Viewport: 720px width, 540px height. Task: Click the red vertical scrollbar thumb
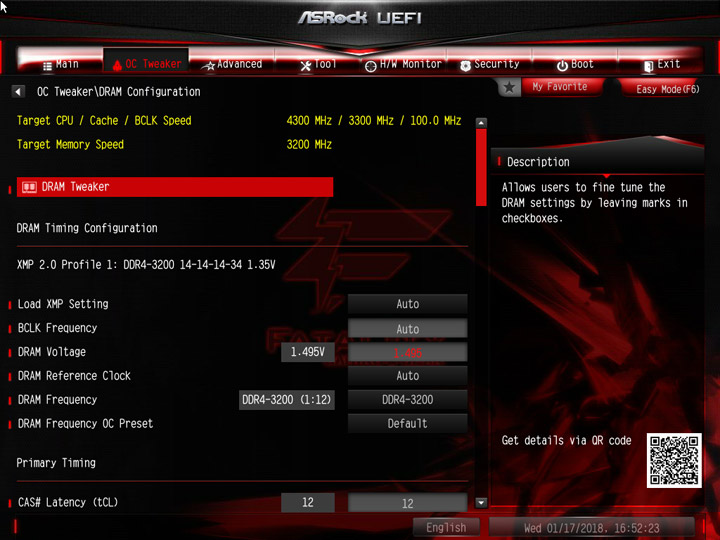(481, 168)
